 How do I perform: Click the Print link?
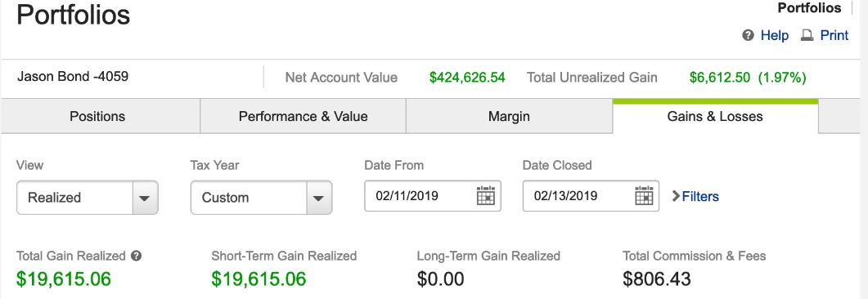pos(834,36)
